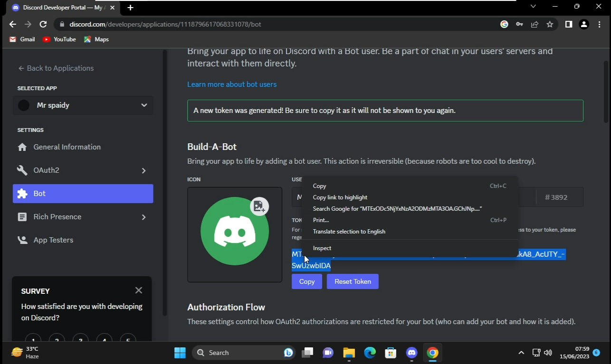Open clock showing 07:59

(574, 353)
